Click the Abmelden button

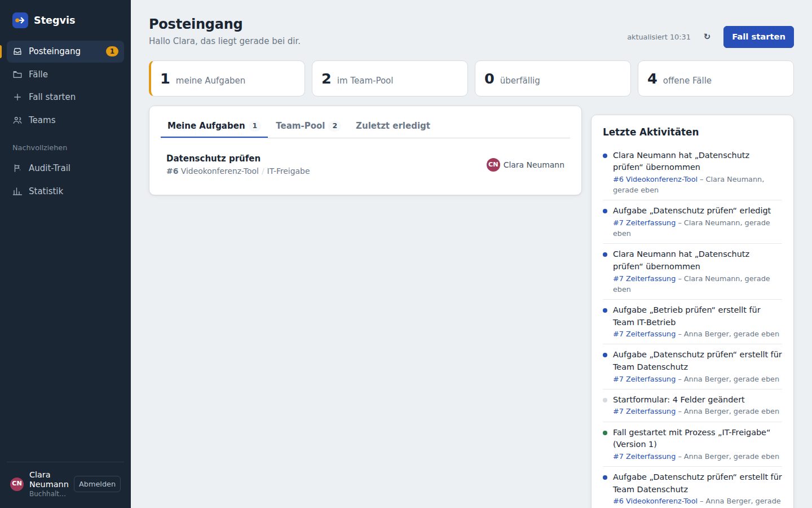(97, 484)
